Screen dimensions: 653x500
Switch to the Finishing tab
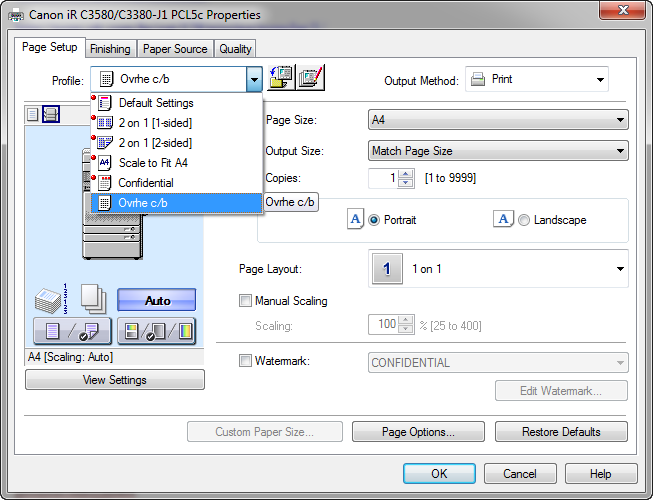click(x=110, y=49)
